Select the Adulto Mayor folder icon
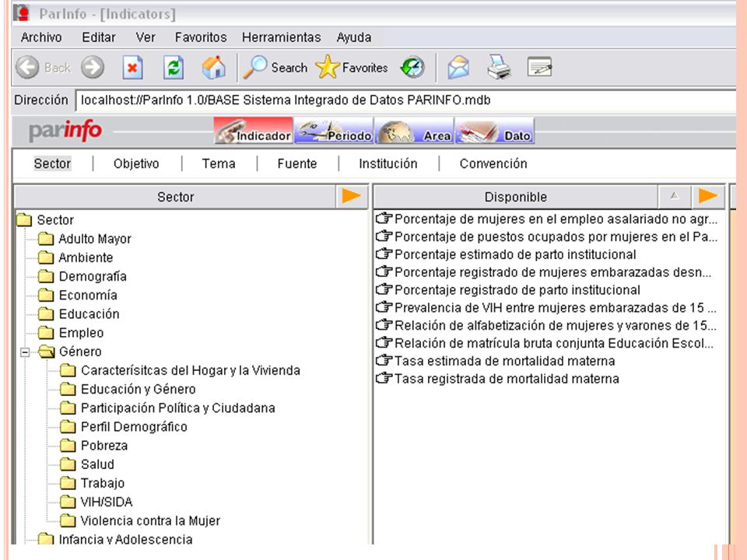747x560 pixels. point(46,238)
